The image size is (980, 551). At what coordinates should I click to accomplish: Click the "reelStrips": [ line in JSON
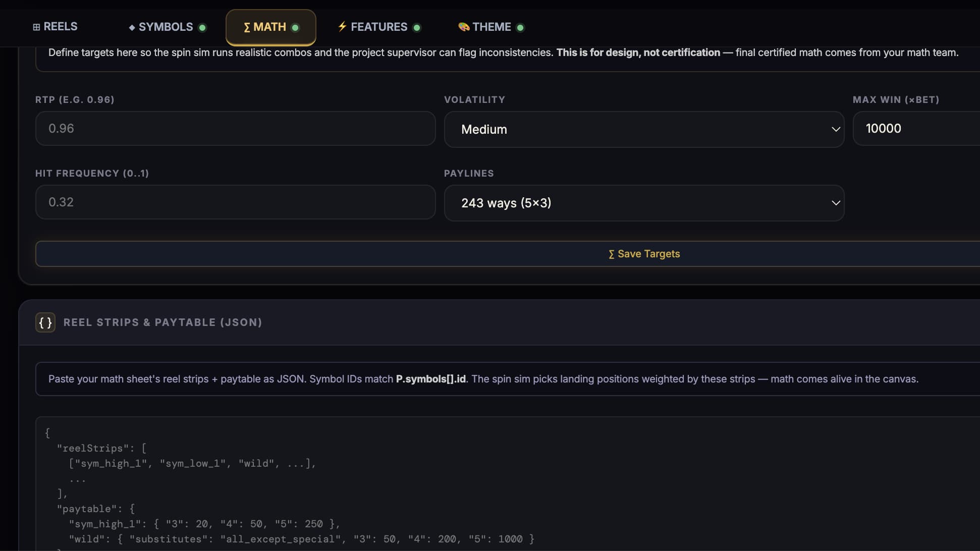(x=101, y=448)
